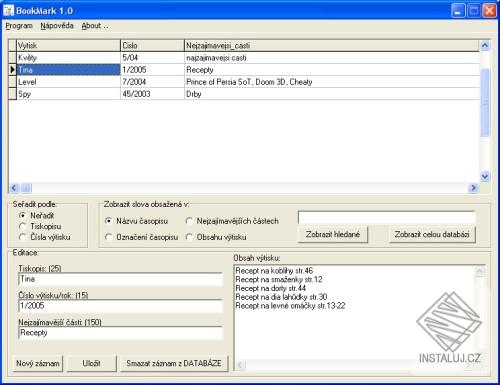Image resolution: width=500 pixels, height=385 pixels.
Task: Click the row selector for Level
Action: 12,82
